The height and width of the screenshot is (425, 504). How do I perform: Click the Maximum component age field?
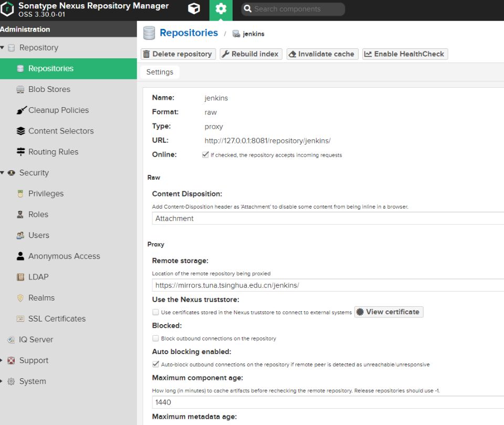pyautogui.click(x=328, y=402)
